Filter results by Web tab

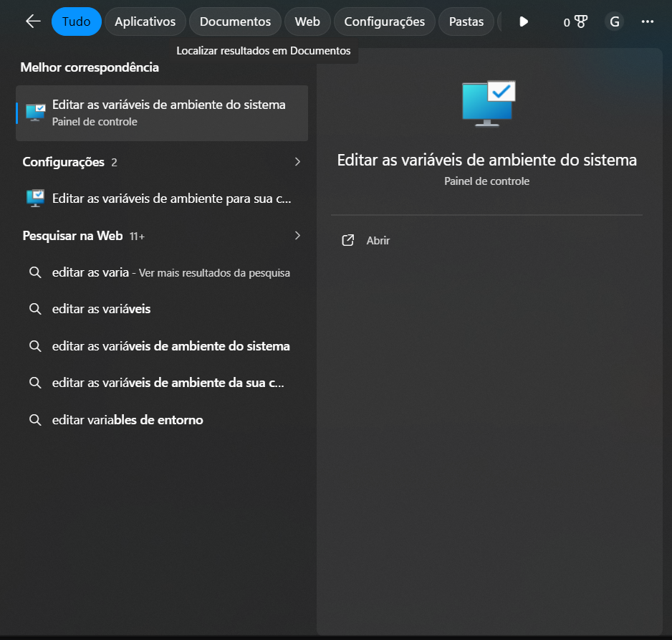307,22
